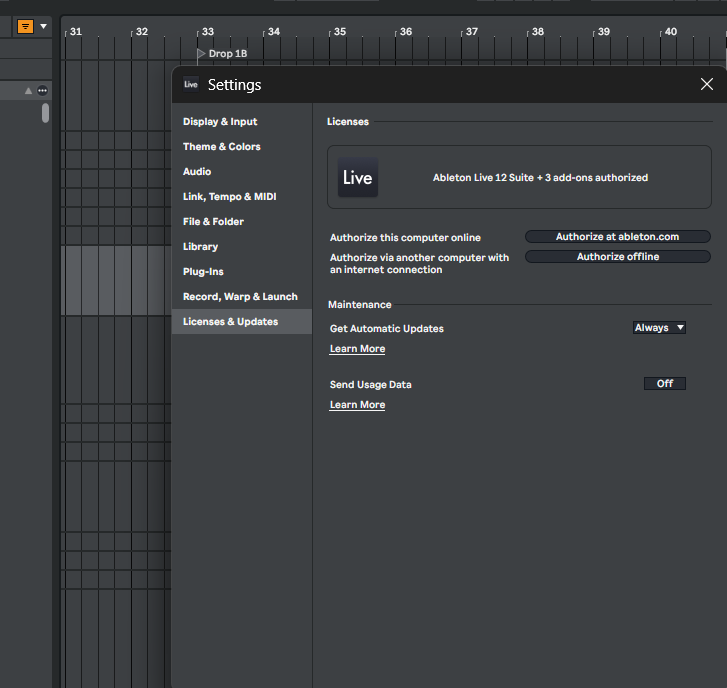Select Record, Warp & Launch tab
The height and width of the screenshot is (688, 727).
point(240,297)
